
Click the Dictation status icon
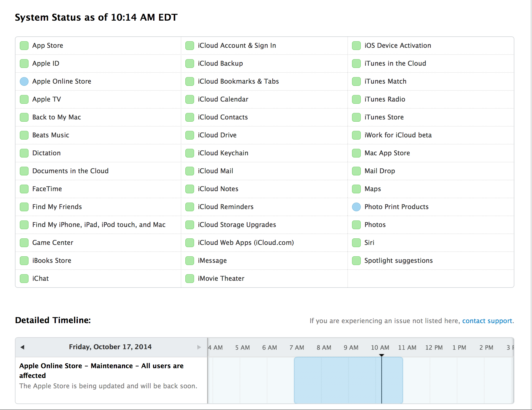(24, 153)
